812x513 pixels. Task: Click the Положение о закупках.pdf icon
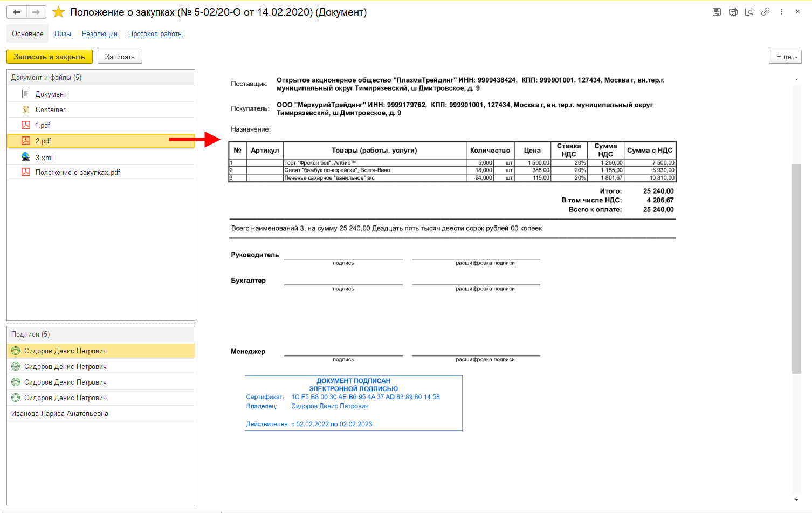point(25,172)
